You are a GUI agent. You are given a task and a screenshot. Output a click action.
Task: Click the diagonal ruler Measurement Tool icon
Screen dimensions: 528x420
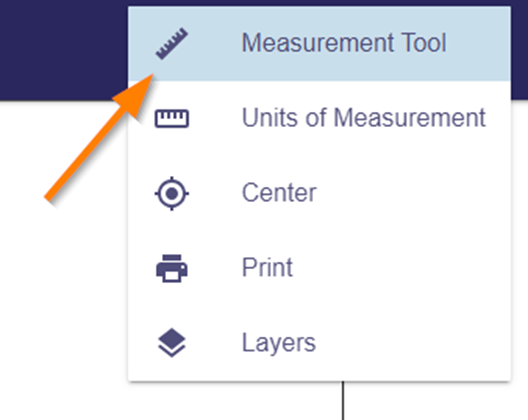click(172, 43)
